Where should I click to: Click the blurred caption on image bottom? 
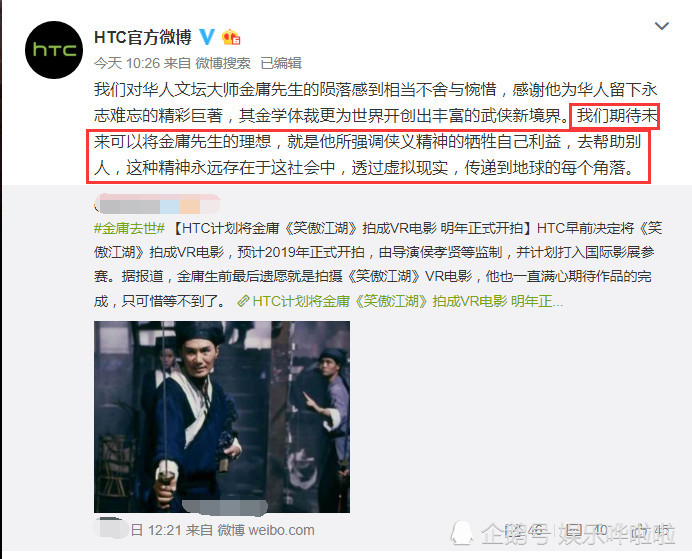tap(225, 506)
